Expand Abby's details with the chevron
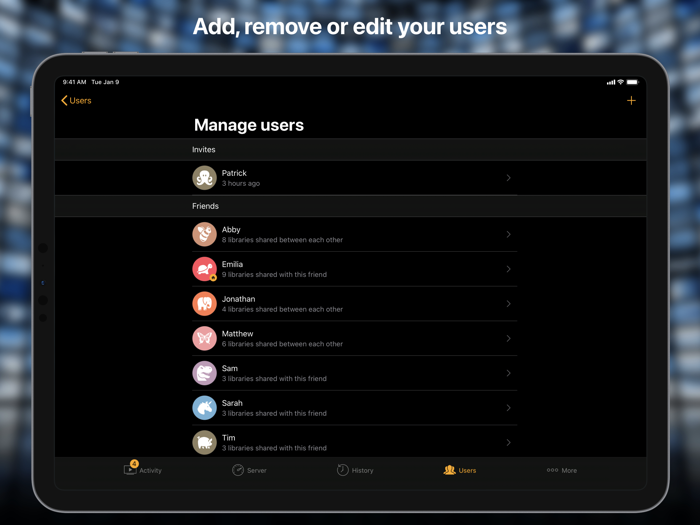 click(508, 234)
